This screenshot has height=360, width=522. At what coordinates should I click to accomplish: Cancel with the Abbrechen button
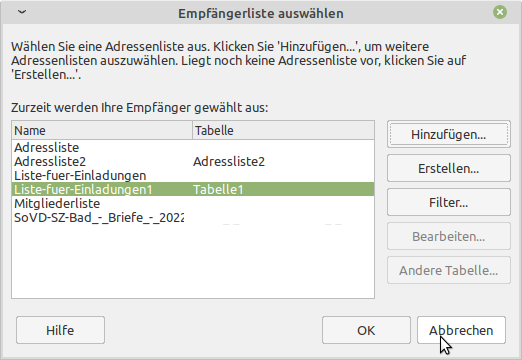[461, 330]
